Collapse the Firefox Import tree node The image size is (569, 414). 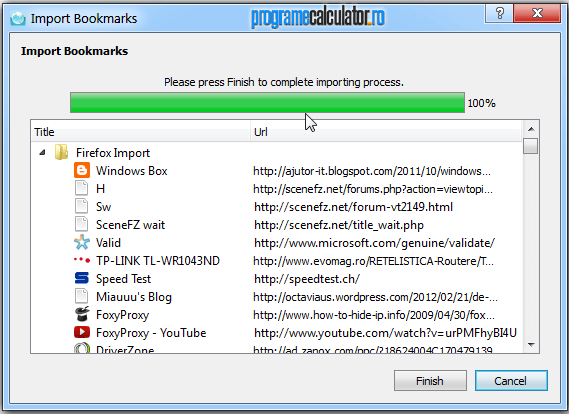pos(42,152)
